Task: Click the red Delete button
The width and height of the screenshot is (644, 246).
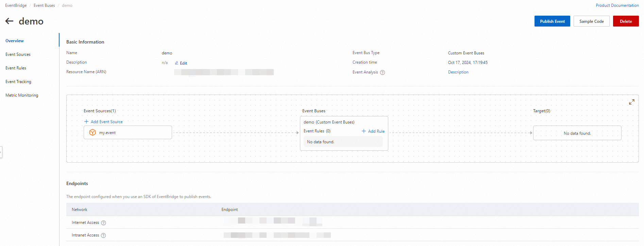Action: point(626,21)
